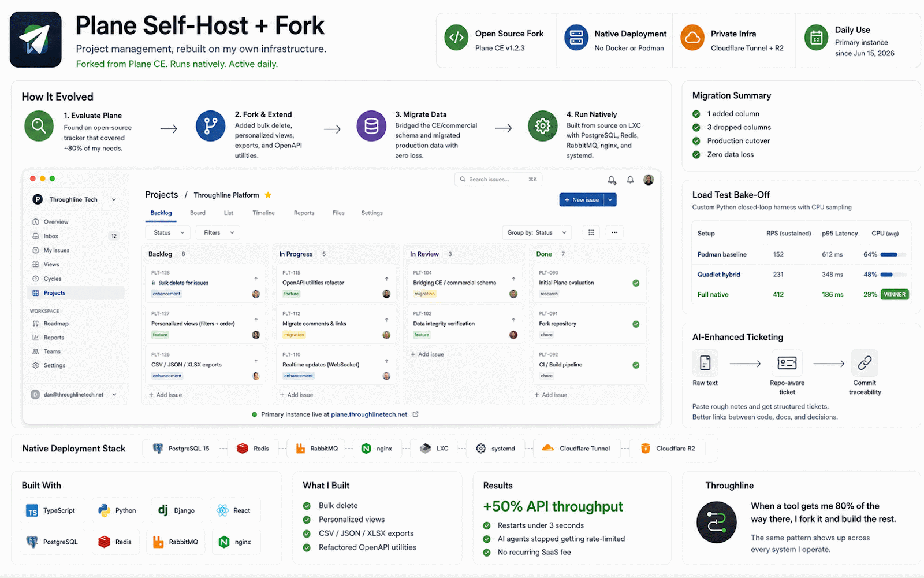Open the three-dot more options menu

614,232
